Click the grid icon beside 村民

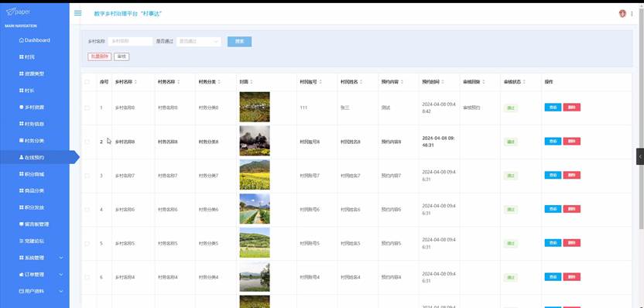22,57
